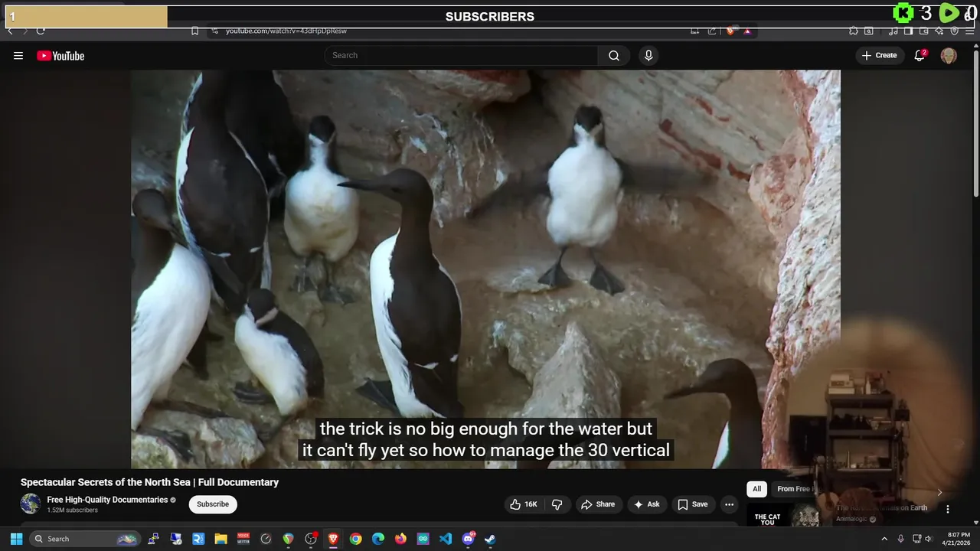The image size is (980, 551).
Task: Launch Microsoft Edge from taskbar
Action: (x=378, y=539)
